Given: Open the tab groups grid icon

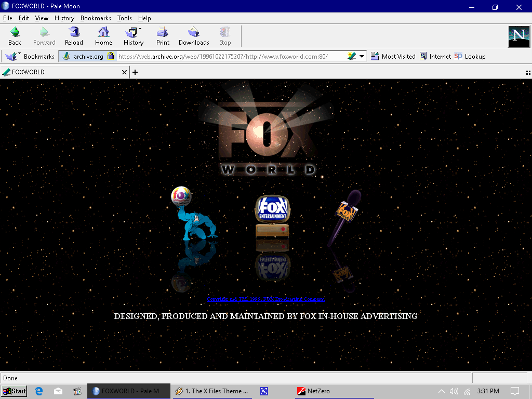Looking at the screenshot, I should click(528, 72).
